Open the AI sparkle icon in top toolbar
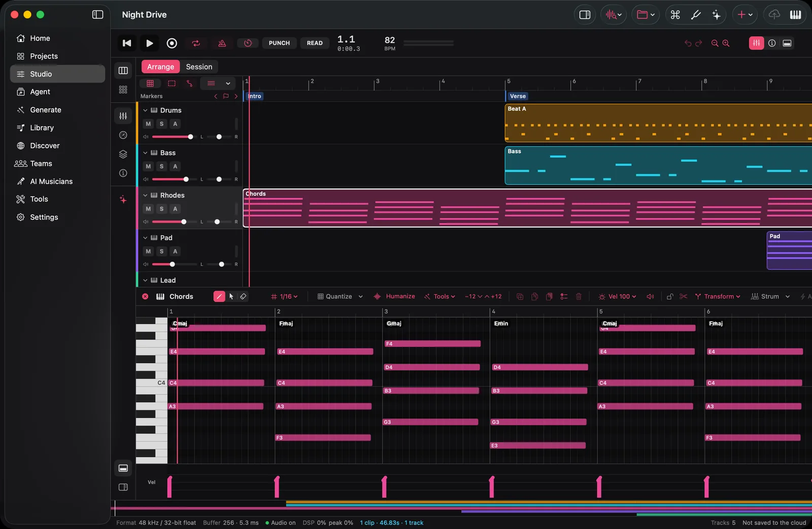The width and height of the screenshot is (812, 529). [x=716, y=15]
